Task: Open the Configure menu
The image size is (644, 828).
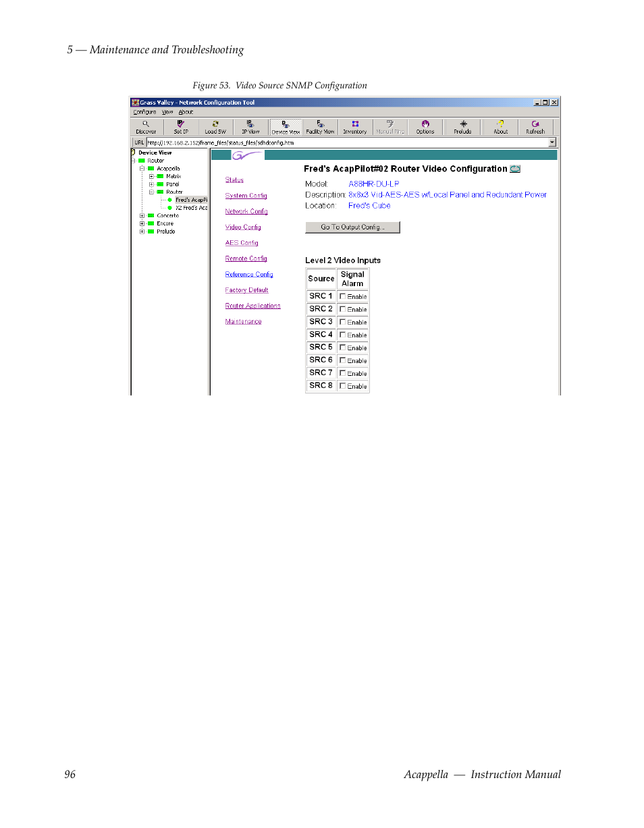Action: click(144, 112)
